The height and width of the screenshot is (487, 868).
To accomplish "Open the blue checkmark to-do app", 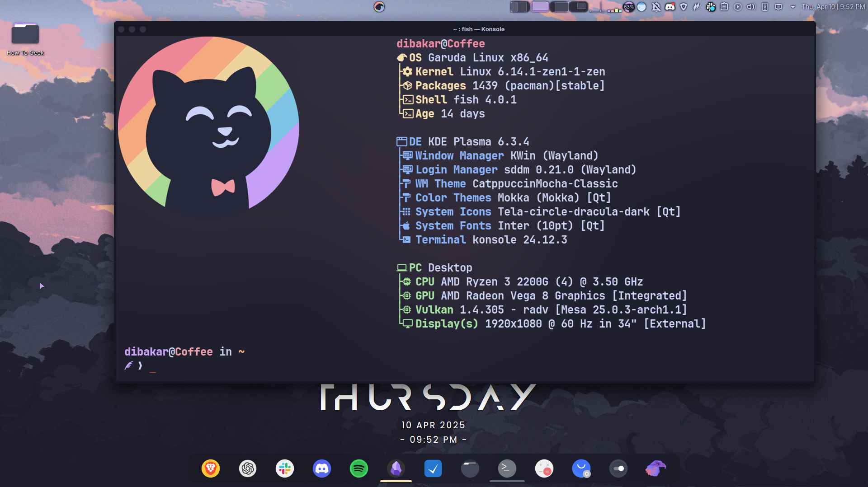I will (433, 468).
